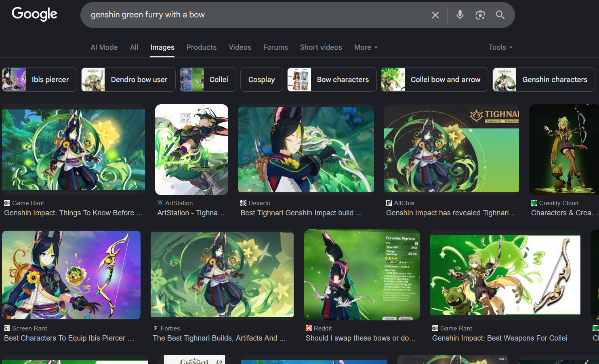Open Google Lens image search icon
Image resolution: width=599 pixels, height=364 pixels.
480,15
